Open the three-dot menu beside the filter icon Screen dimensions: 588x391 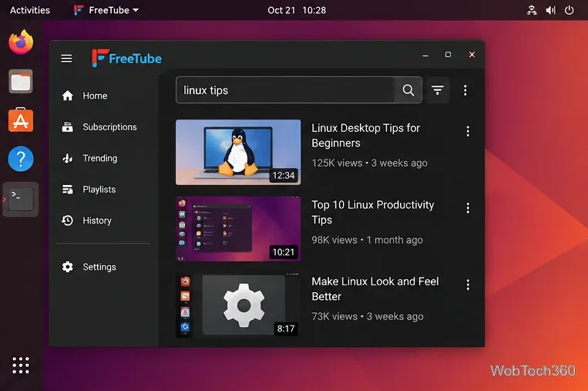click(x=465, y=90)
